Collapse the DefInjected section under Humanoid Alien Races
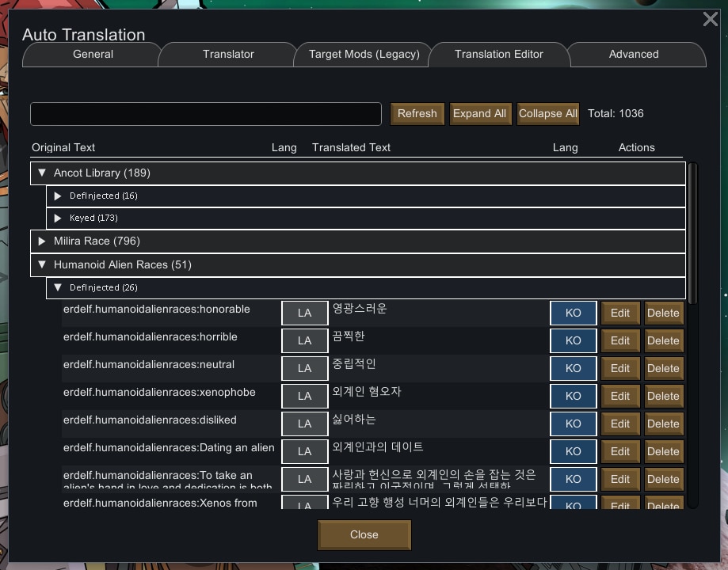The width and height of the screenshot is (728, 570). 57,287
